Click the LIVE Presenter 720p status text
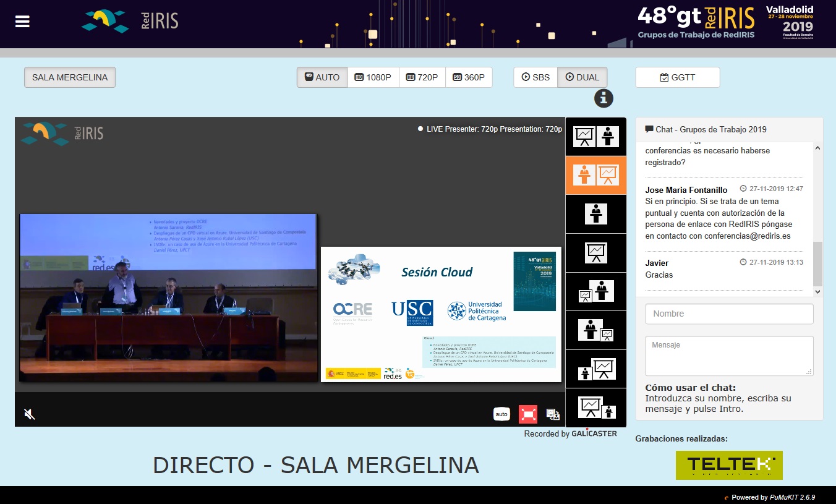The height and width of the screenshot is (504, 836). coord(490,129)
